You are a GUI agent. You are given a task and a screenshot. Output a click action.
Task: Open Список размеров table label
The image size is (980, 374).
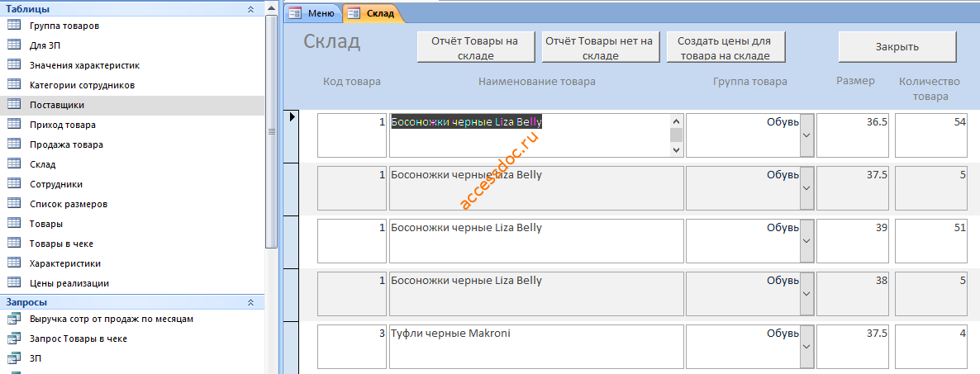[x=68, y=204]
